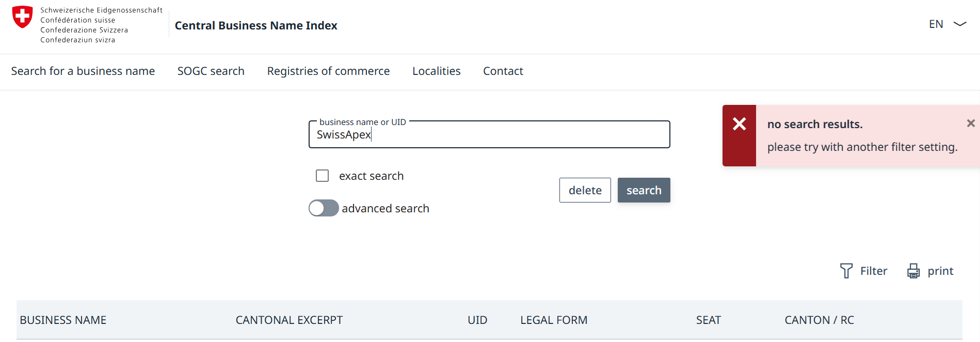Go to SOGC search page

tap(211, 71)
